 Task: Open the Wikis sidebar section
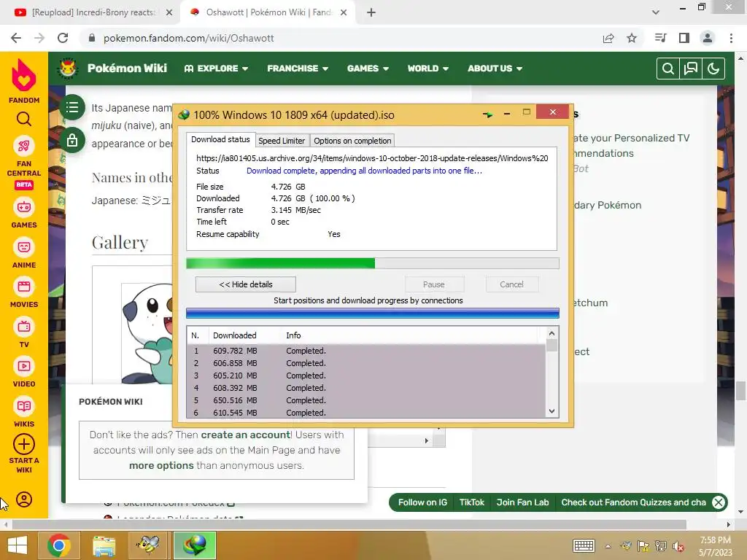[x=24, y=413]
